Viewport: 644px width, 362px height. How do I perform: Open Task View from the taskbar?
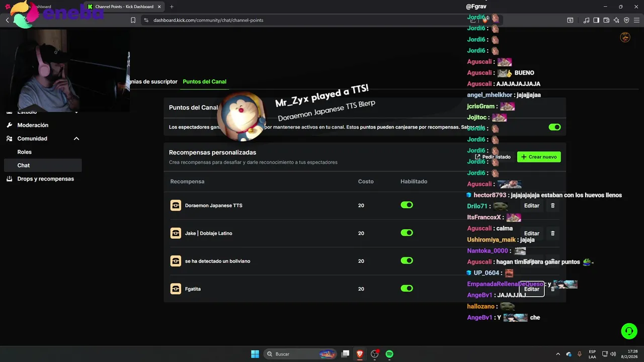[x=345, y=354]
